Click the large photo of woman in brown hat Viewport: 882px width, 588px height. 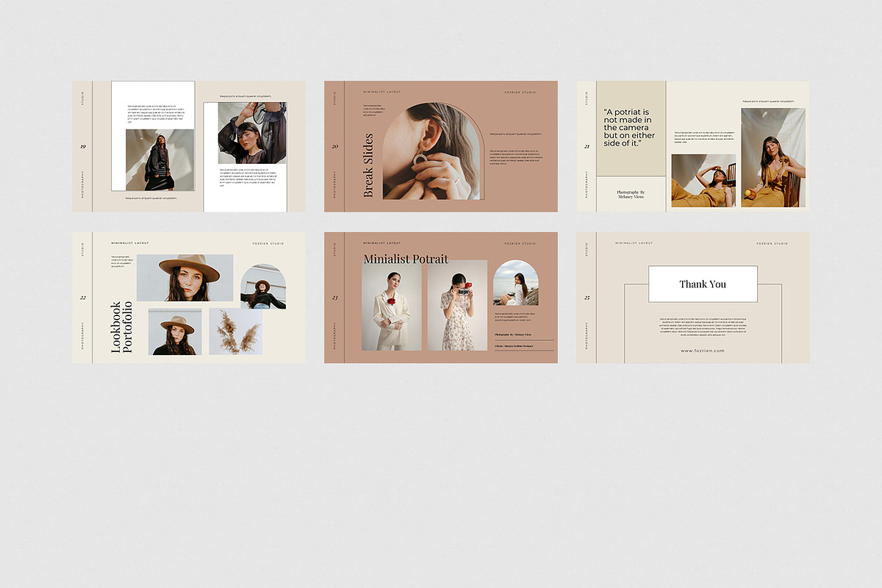184,278
